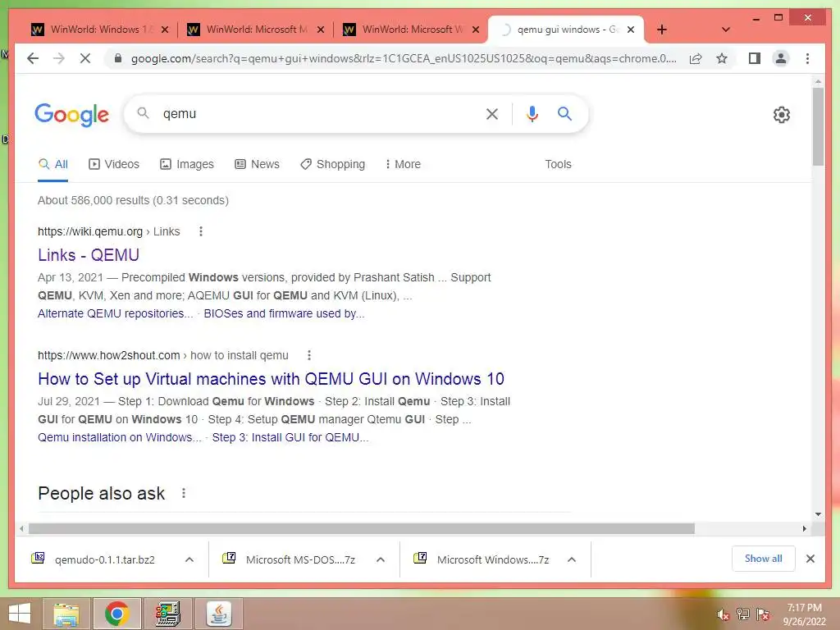
Task: Open Alternate QEMU repositories sublink
Action: point(115,313)
